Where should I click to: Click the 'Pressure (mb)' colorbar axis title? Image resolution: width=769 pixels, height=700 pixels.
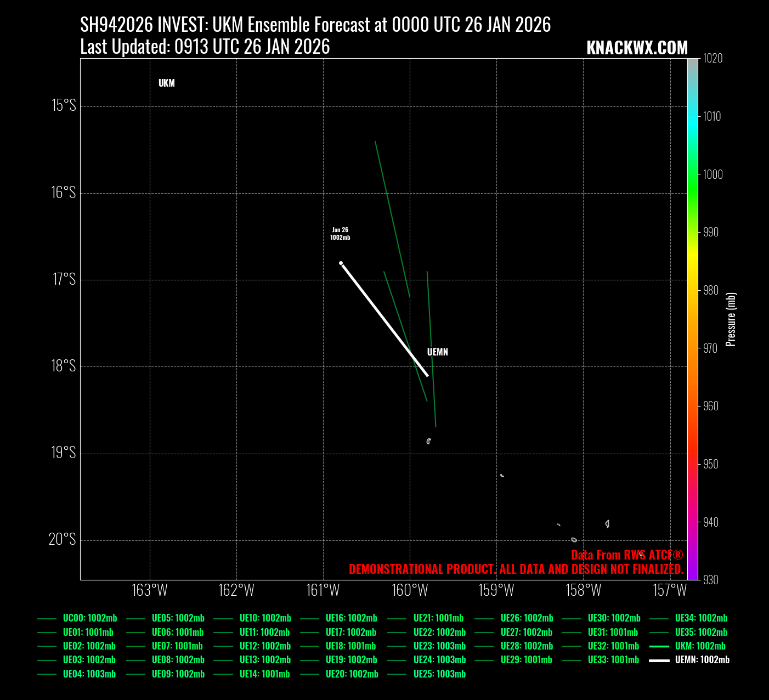(731, 319)
